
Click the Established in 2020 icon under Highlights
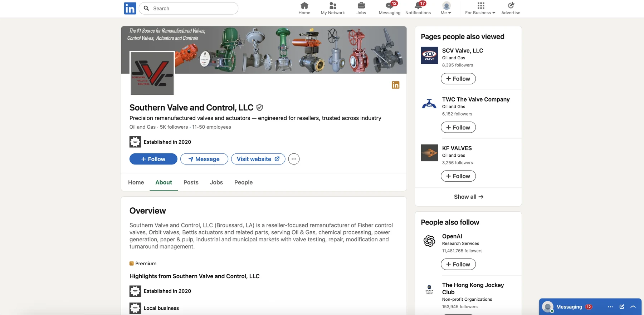(135, 291)
